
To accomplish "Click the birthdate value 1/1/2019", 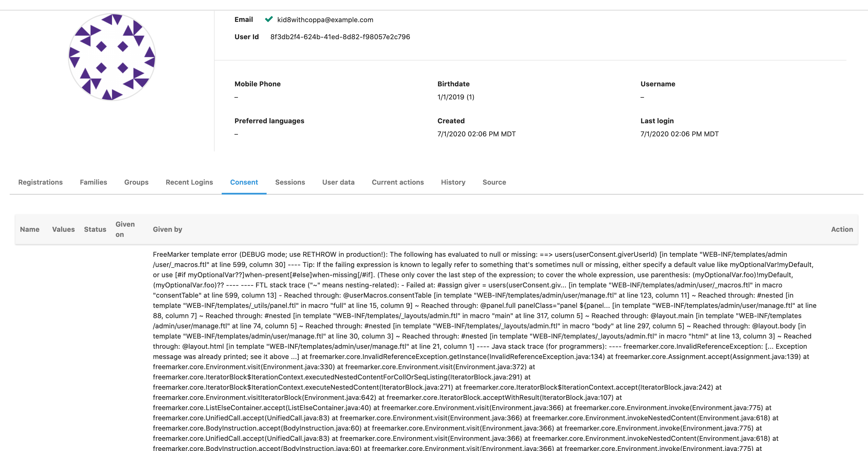I will pyautogui.click(x=456, y=97).
